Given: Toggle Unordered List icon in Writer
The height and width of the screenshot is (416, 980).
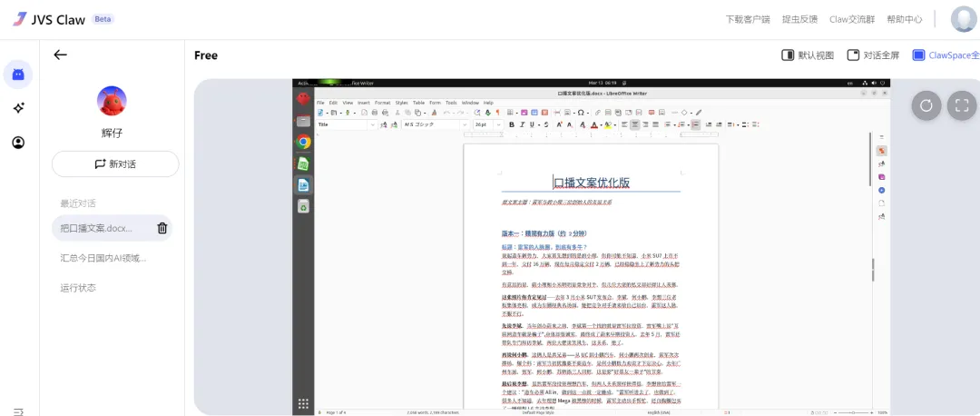Looking at the screenshot, I should [668, 124].
